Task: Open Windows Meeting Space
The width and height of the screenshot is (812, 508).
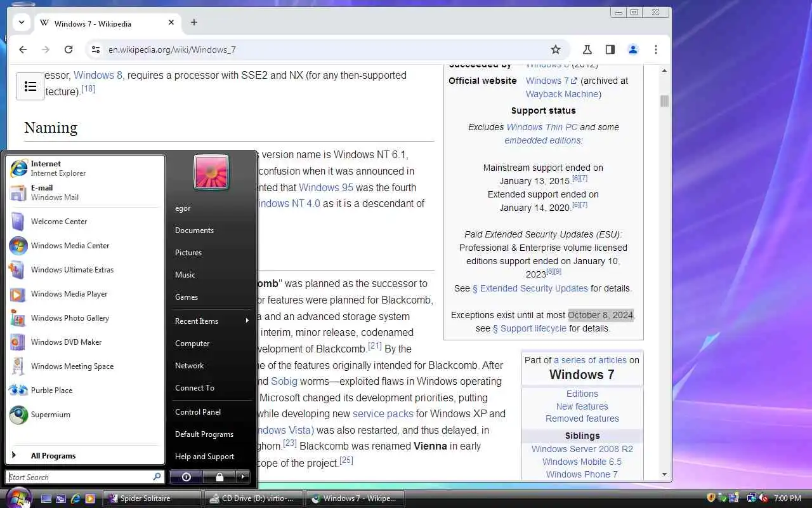Action: (x=85, y=366)
